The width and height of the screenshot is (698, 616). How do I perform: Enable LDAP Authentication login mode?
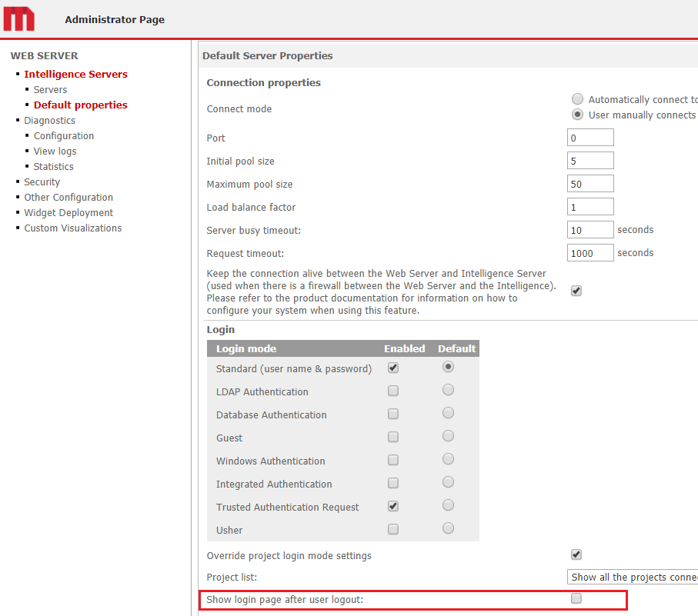click(393, 390)
